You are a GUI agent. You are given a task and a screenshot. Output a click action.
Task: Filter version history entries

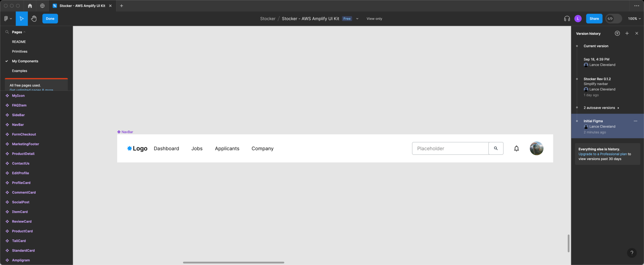[617, 33]
